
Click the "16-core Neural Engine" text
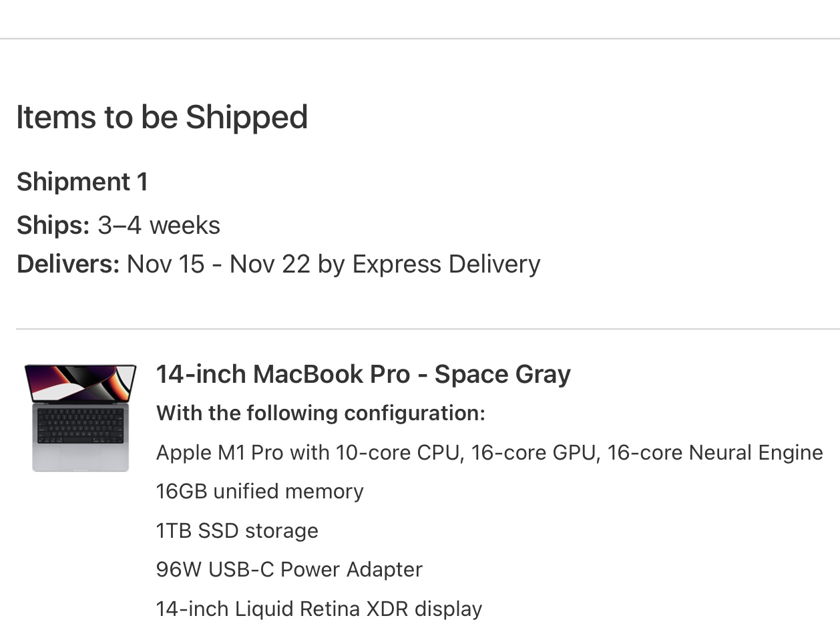click(x=715, y=453)
